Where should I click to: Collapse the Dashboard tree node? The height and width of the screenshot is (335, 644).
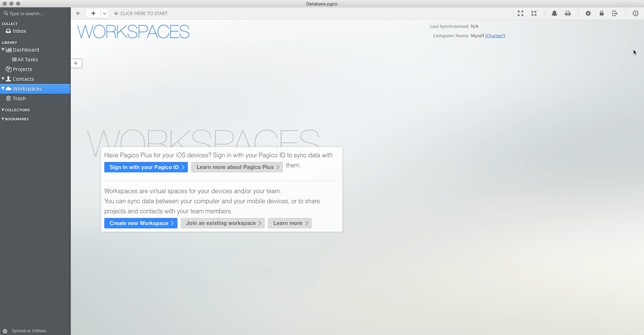(x=3, y=50)
